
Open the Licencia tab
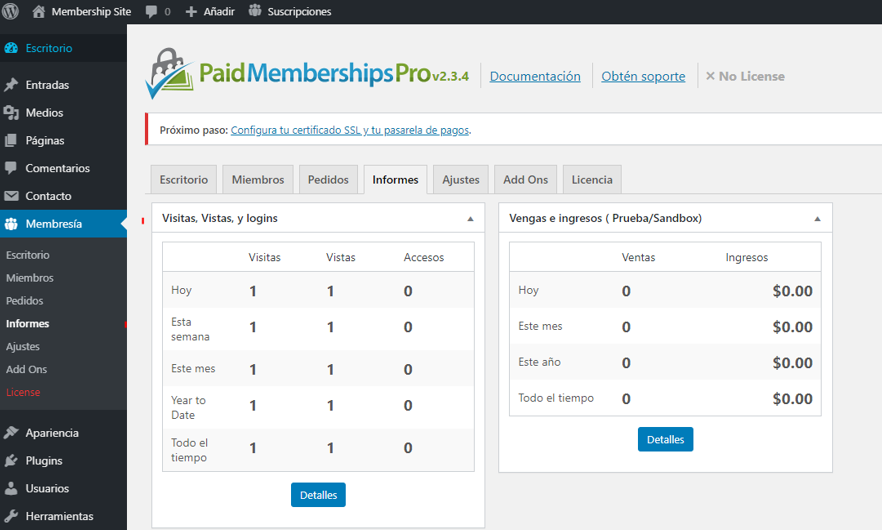click(x=592, y=180)
